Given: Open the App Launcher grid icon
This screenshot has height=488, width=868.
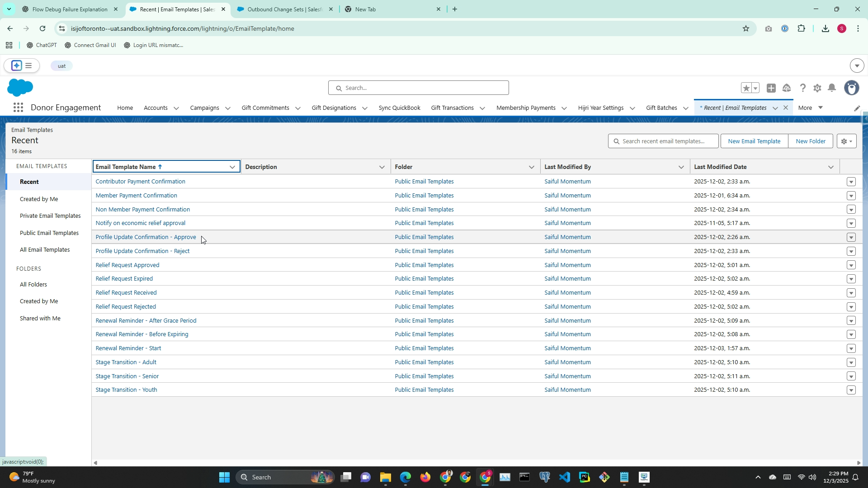Looking at the screenshot, I should point(18,108).
